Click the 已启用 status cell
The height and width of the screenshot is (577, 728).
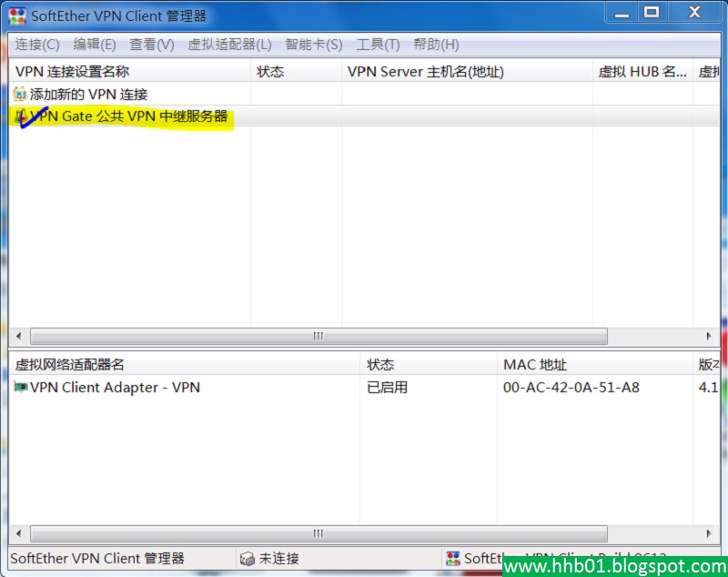[388, 387]
